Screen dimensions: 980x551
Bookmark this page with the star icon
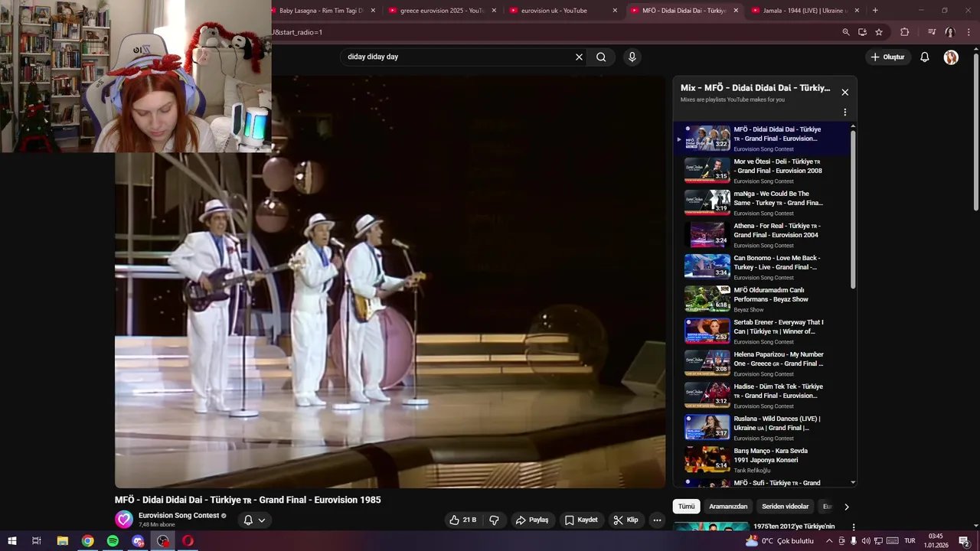pyautogui.click(x=879, y=32)
